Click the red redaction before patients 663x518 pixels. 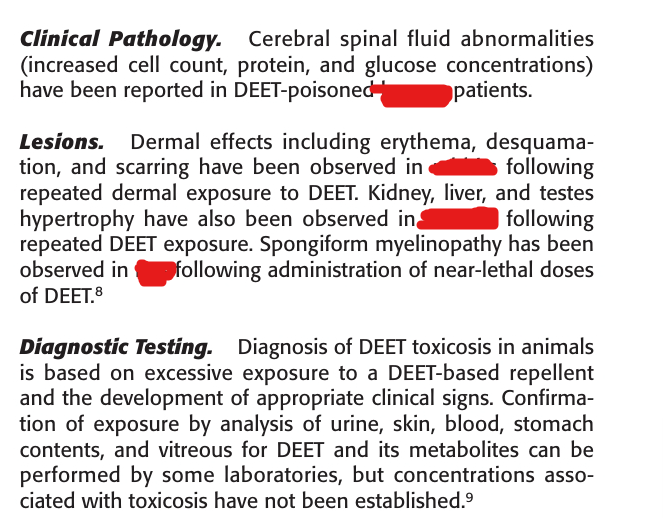pyautogui.click(x=411, y=96)
